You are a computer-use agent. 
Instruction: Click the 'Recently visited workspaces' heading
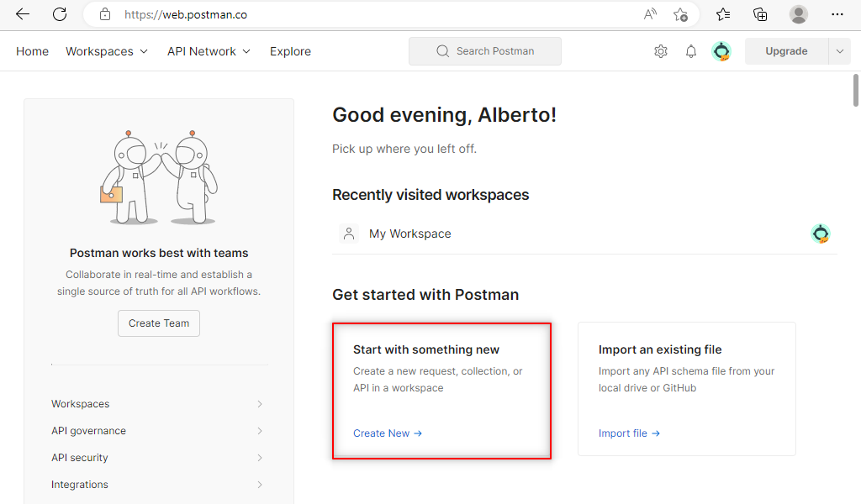pos(430,195)
